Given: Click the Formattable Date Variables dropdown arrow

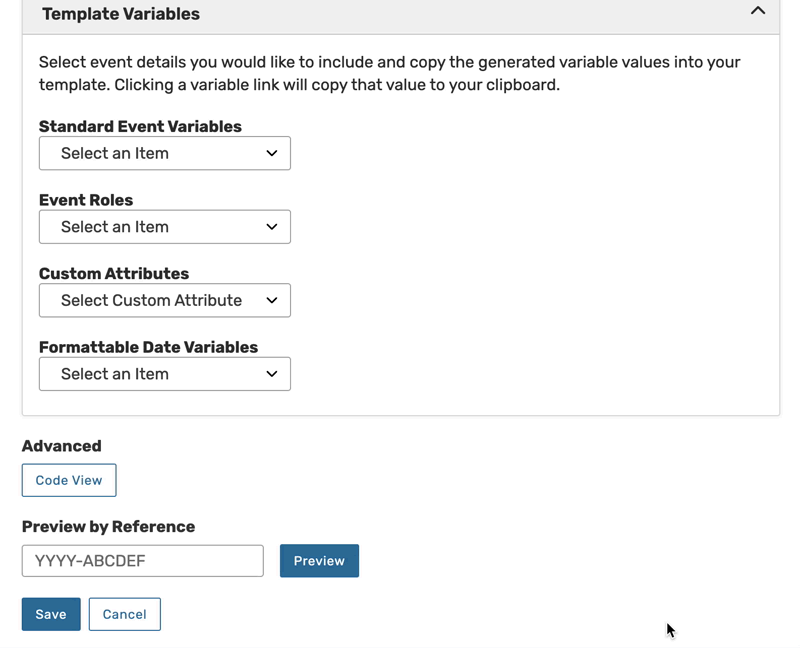Looking at the screenshot, I should point(272,374).
